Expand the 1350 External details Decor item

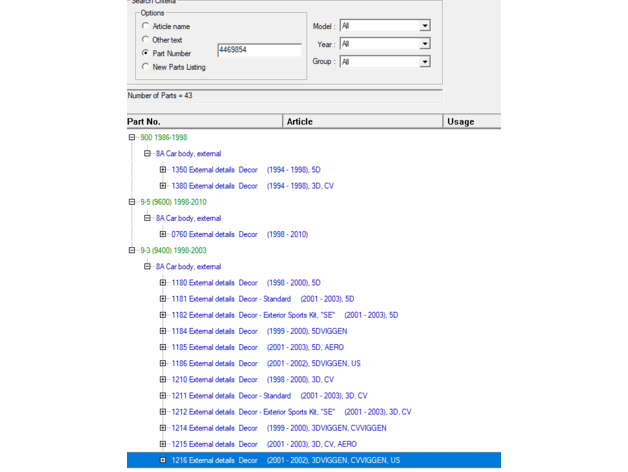tap(163, 170)
